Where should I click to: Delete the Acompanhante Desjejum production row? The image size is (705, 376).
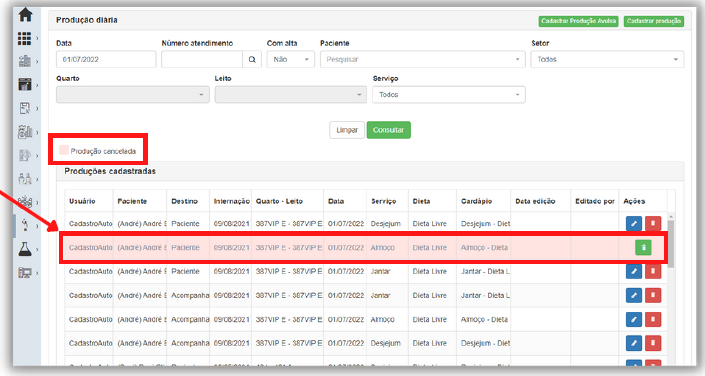653,343
